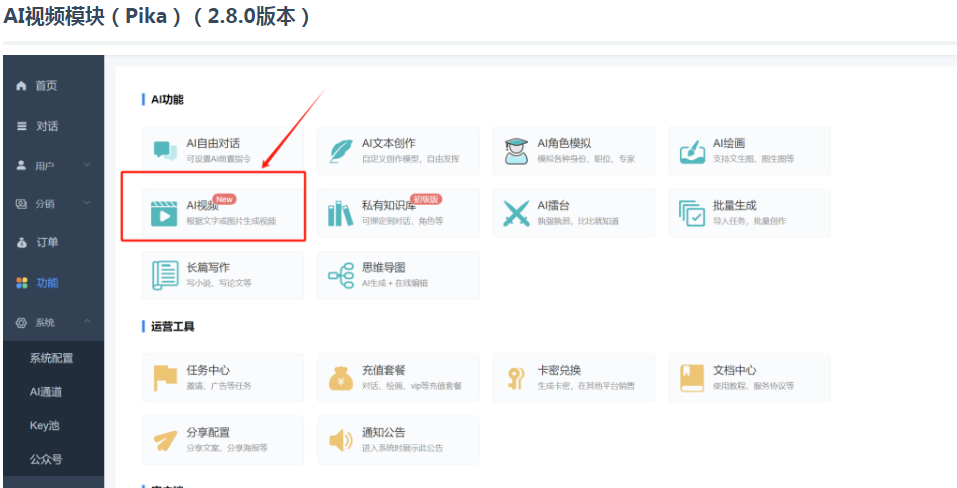Collapse the 系统 menu chevron

tap(87, 321)
